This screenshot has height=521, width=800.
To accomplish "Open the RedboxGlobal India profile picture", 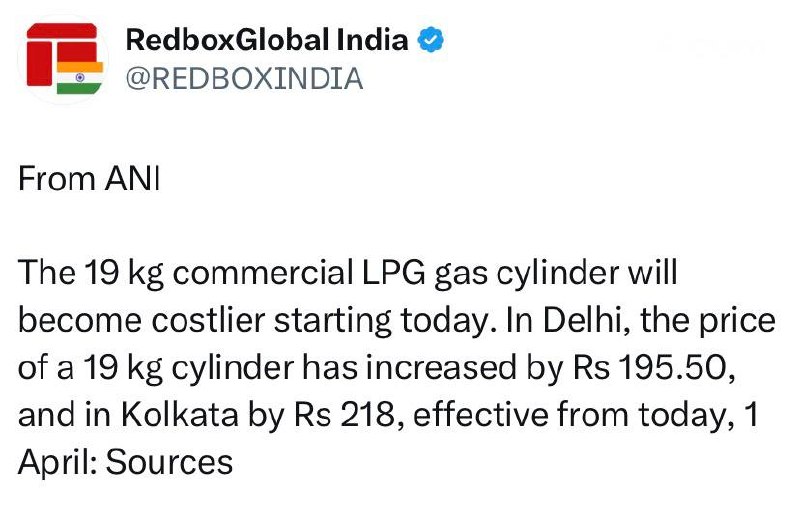I will (x=63, y=59).
